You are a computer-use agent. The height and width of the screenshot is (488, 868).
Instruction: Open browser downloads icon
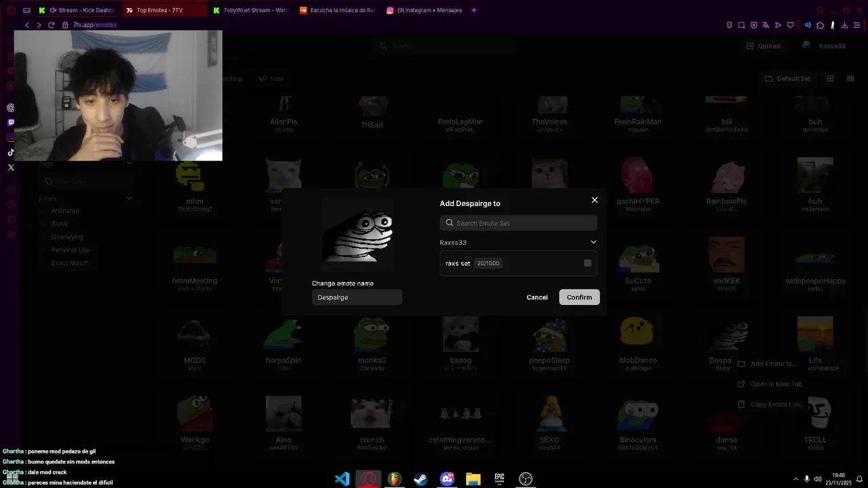tap(844, 25)
